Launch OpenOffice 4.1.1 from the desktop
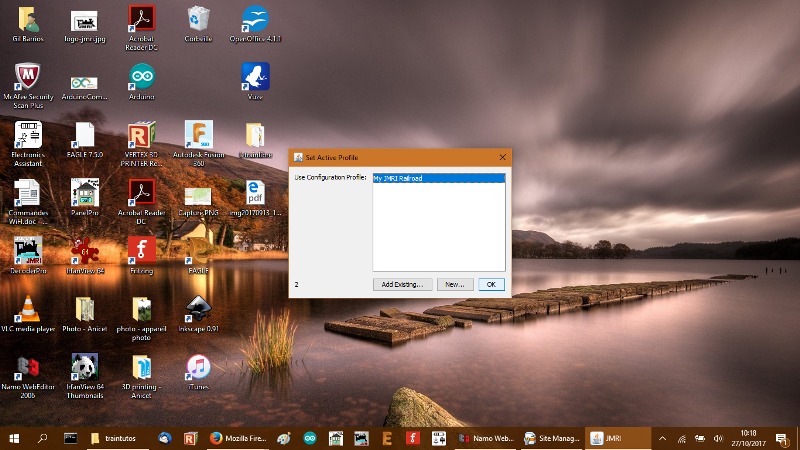 tap(255, 20)
